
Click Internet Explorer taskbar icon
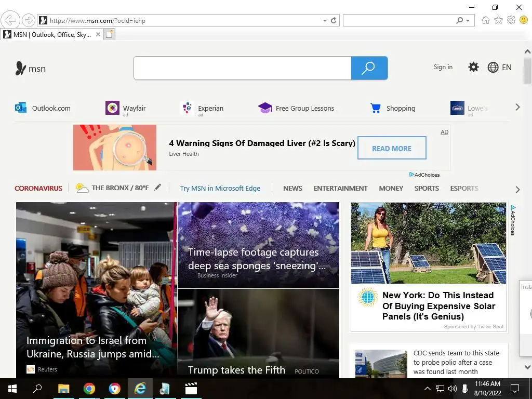(140, 389)
